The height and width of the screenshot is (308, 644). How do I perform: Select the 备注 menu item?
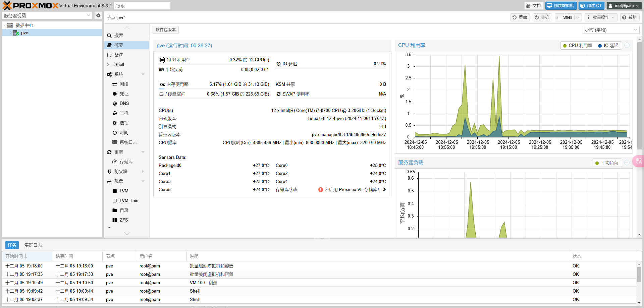[119, 55]
